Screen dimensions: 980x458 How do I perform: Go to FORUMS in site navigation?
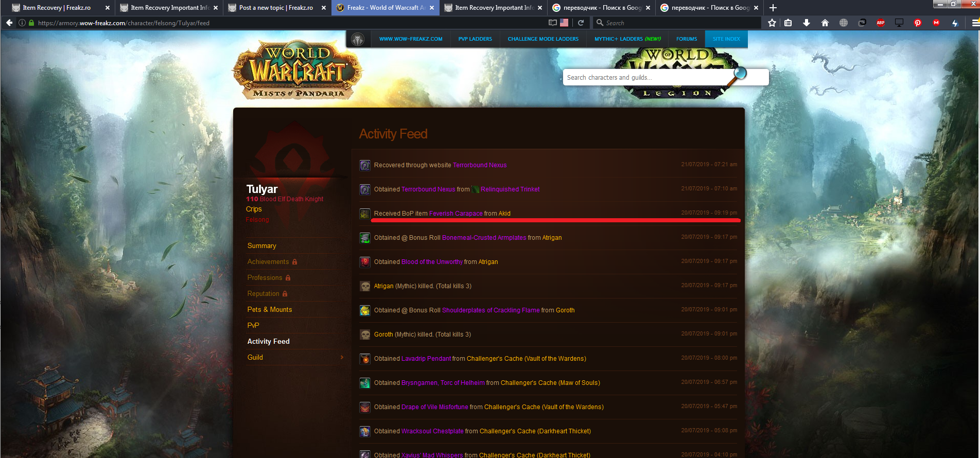[687, 39]
